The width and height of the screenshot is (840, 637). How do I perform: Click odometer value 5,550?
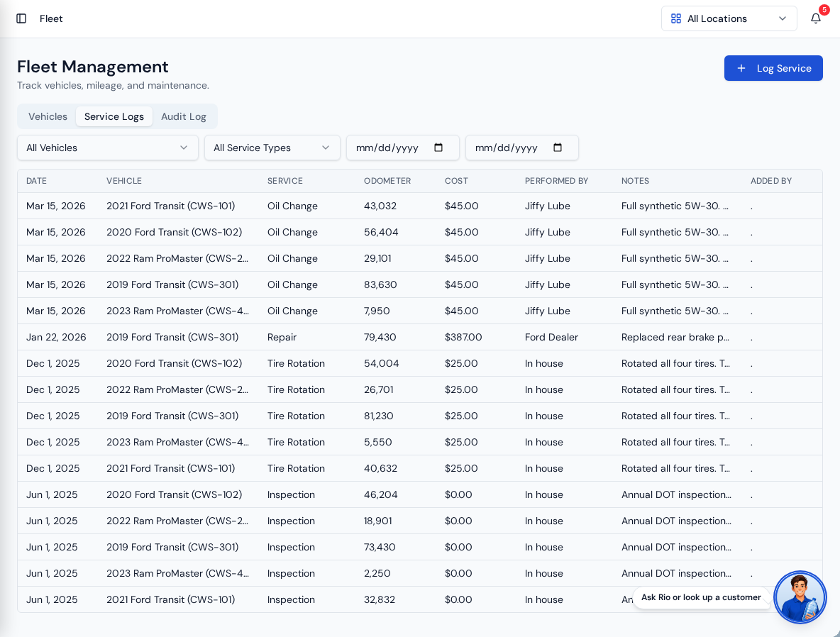(x=377, y=442)
